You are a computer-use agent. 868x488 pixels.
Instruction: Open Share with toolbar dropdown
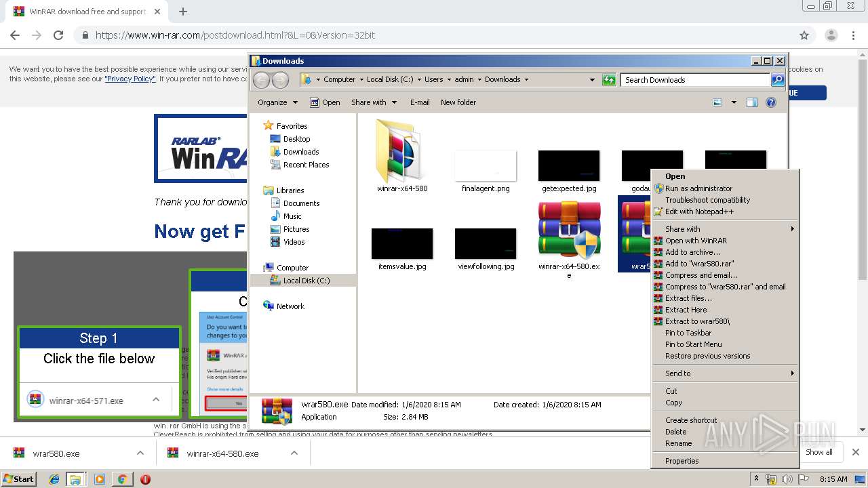374,102
